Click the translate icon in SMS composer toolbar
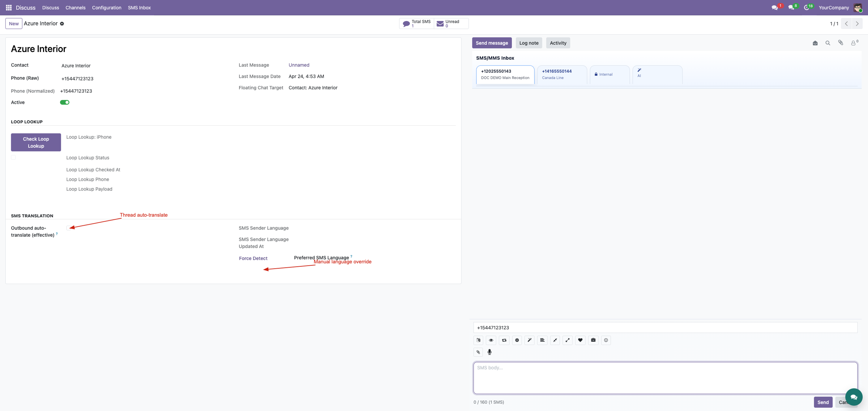 478,340
